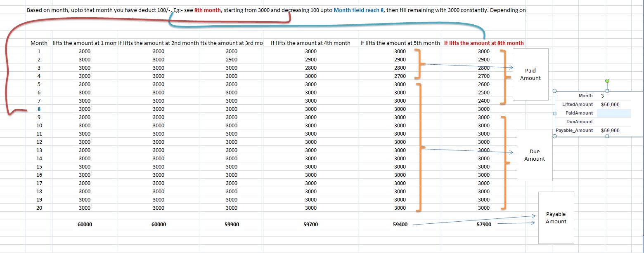Click the $50,000 LiftedAmount value
Image resolution: width=644 pixels, height=253 pixels.
(x=611, y=104)
